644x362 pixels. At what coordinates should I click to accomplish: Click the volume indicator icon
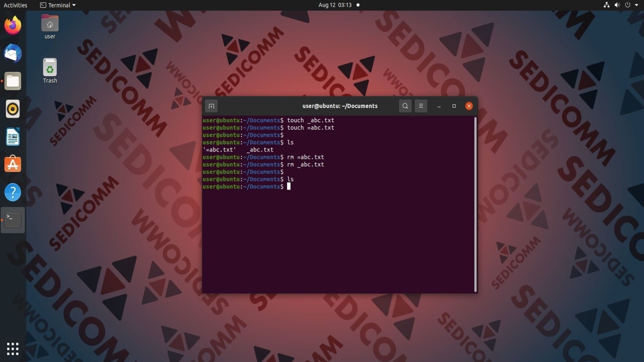617,5
